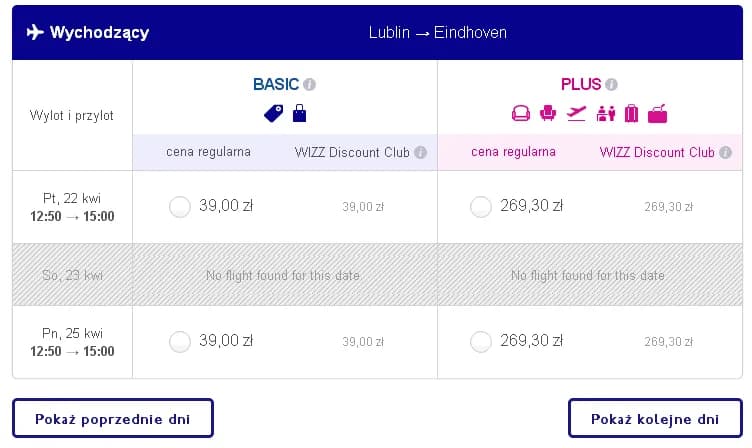Viewport: 752px width, 448px height.
Task: Click the PLUS checked suitcase icon
Action: [x=631, y=114]
